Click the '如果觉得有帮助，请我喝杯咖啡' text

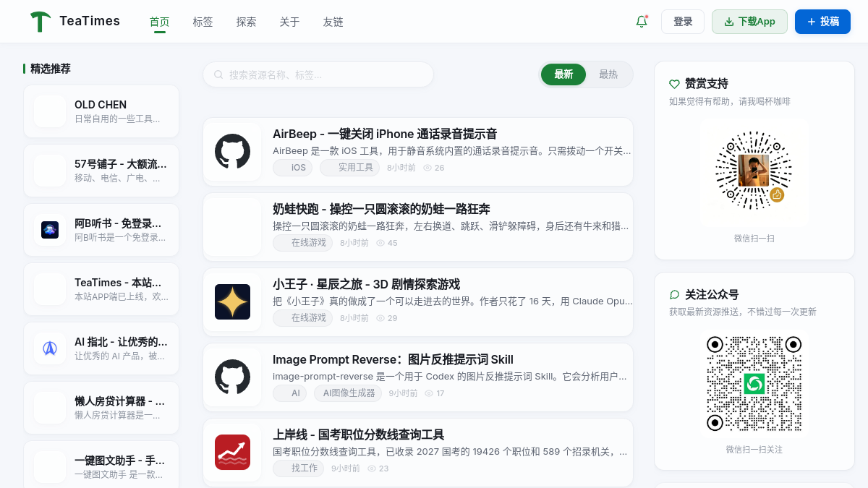(730, 101)
